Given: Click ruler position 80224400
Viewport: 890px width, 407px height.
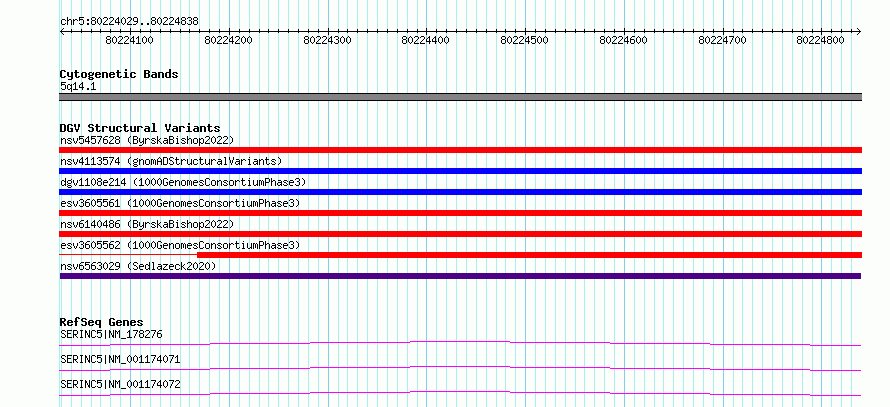Looking at the screenshot, I should (426, 40).
